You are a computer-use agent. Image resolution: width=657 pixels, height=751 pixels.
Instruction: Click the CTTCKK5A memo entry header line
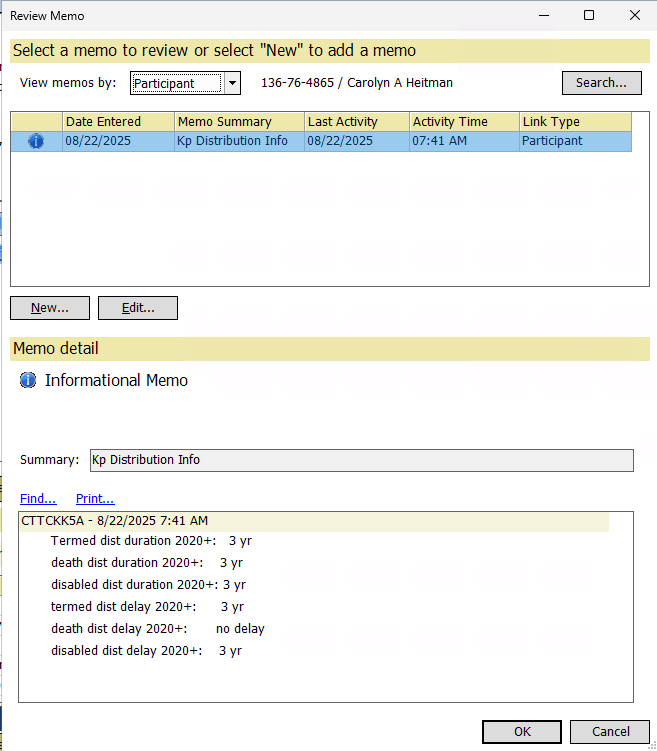pyautogui.click(x=314, y=521)
